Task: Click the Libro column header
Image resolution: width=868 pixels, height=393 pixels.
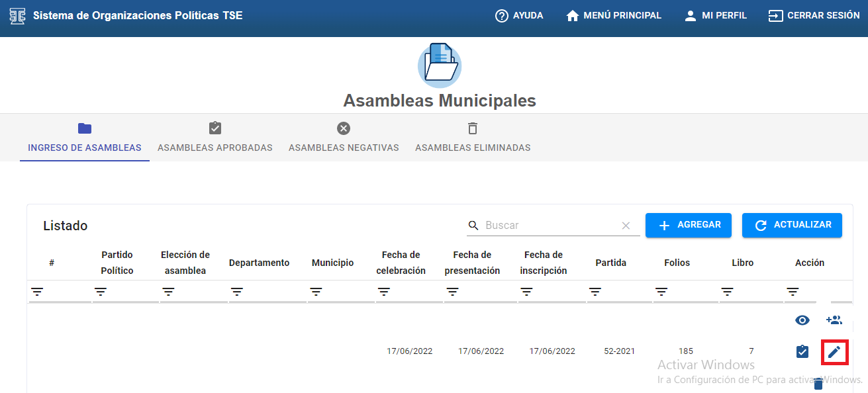Action: point(743,263)
